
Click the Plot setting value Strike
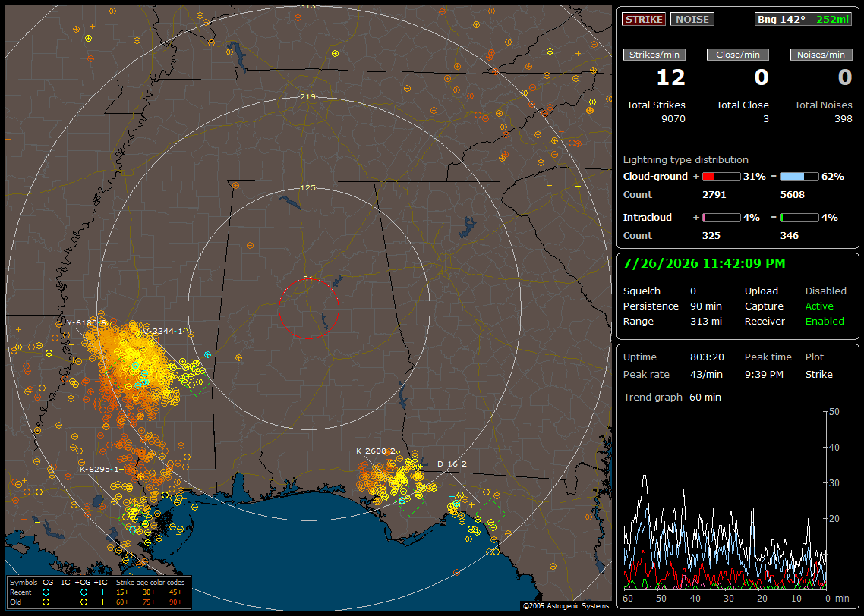coord(818,375)
